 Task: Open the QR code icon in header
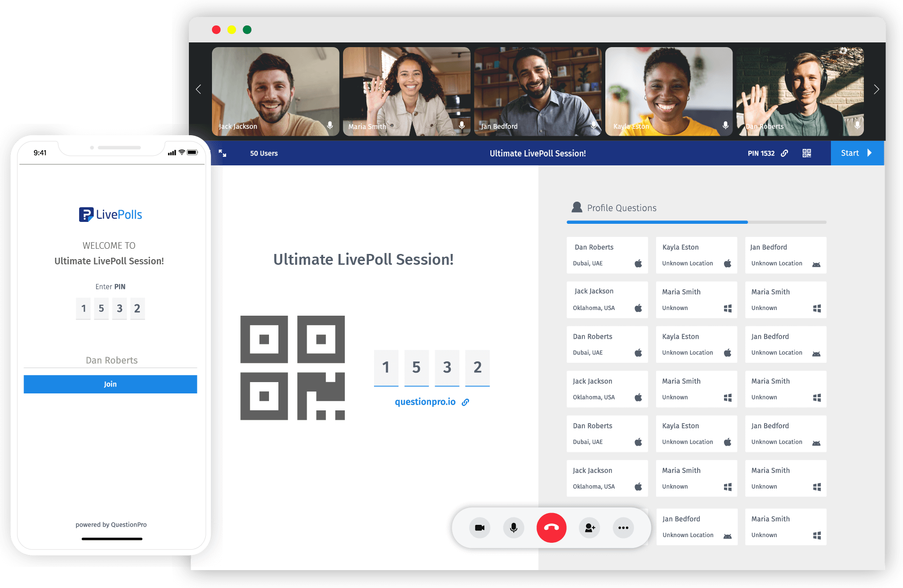tap(807, 153)
